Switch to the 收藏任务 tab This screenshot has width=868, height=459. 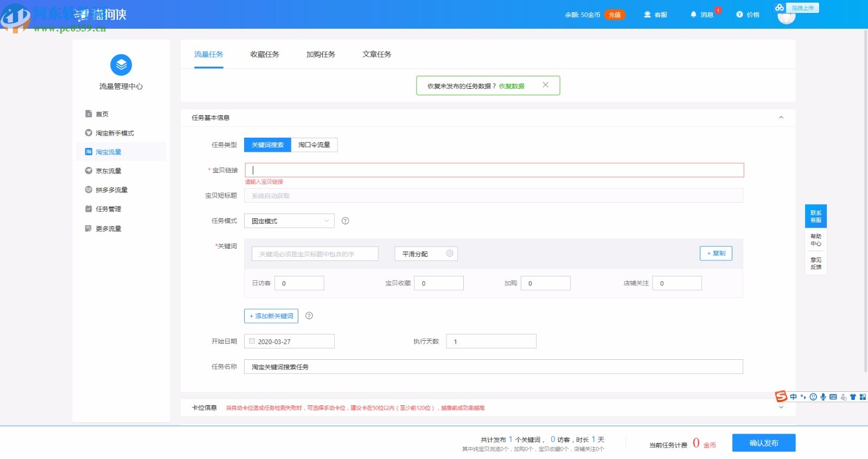pos(265,54)
